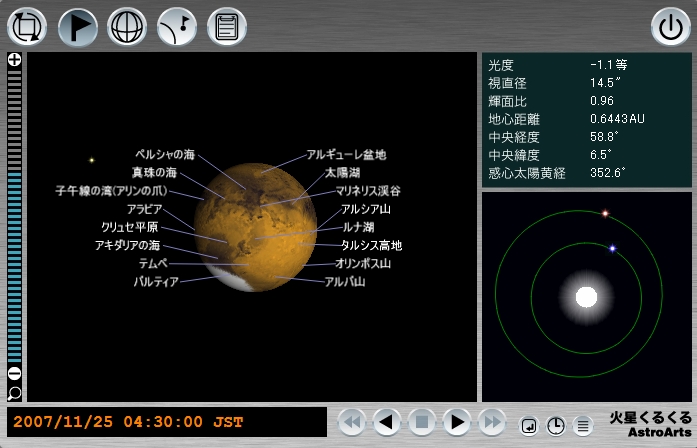Click the 火星くるくる AstroArts logo
The image size is (697, 448).
(x=651, y=424)
